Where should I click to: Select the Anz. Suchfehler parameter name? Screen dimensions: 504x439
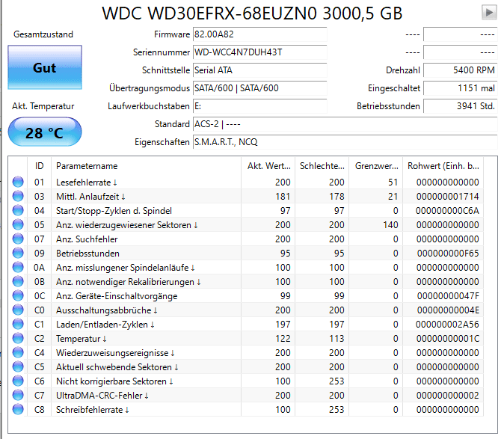[x=87, y=239]
